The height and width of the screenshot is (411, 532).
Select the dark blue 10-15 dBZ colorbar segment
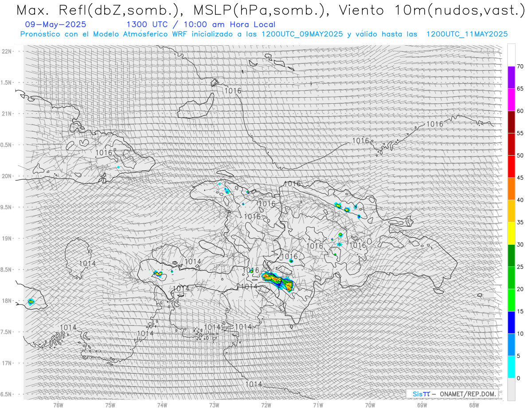click(511, 322)
